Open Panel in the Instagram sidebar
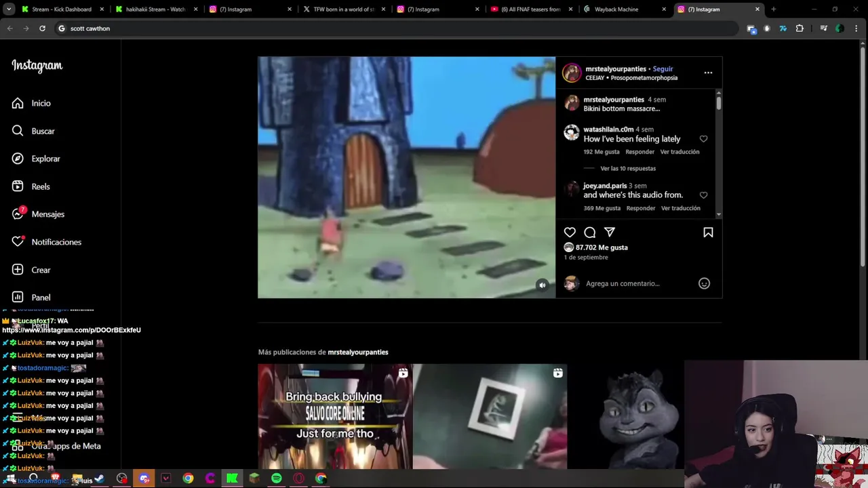Image resolution: width=868 pixels, height=488 pixels. [x=31, y=298]
